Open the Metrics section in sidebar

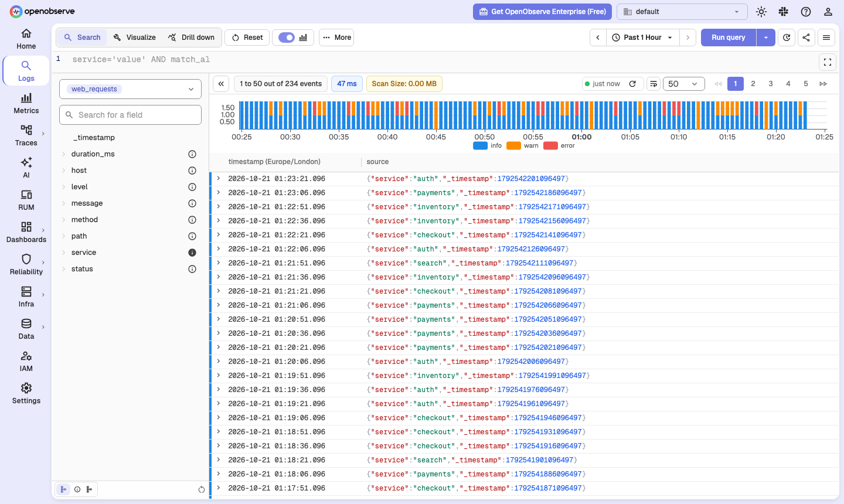(x=26, y=104)
